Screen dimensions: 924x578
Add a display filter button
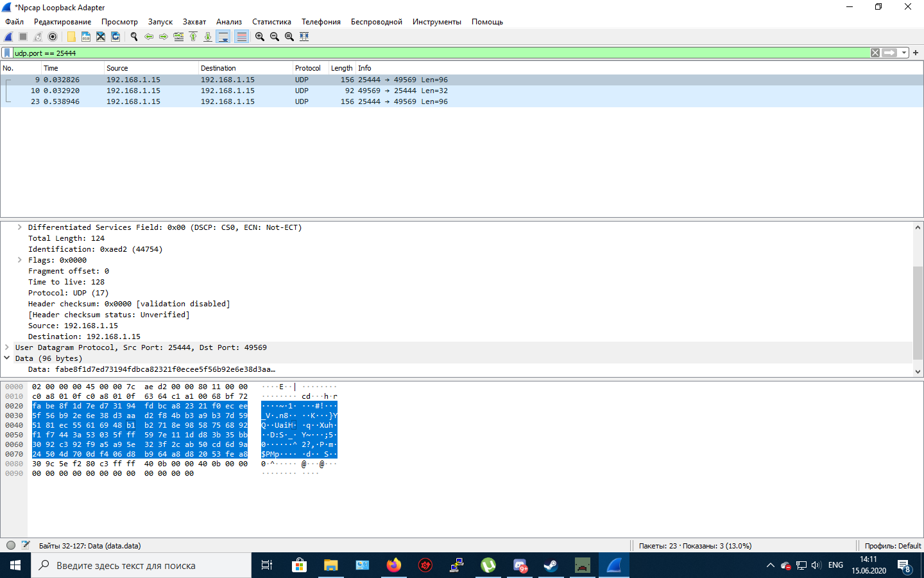click(916, 53)
